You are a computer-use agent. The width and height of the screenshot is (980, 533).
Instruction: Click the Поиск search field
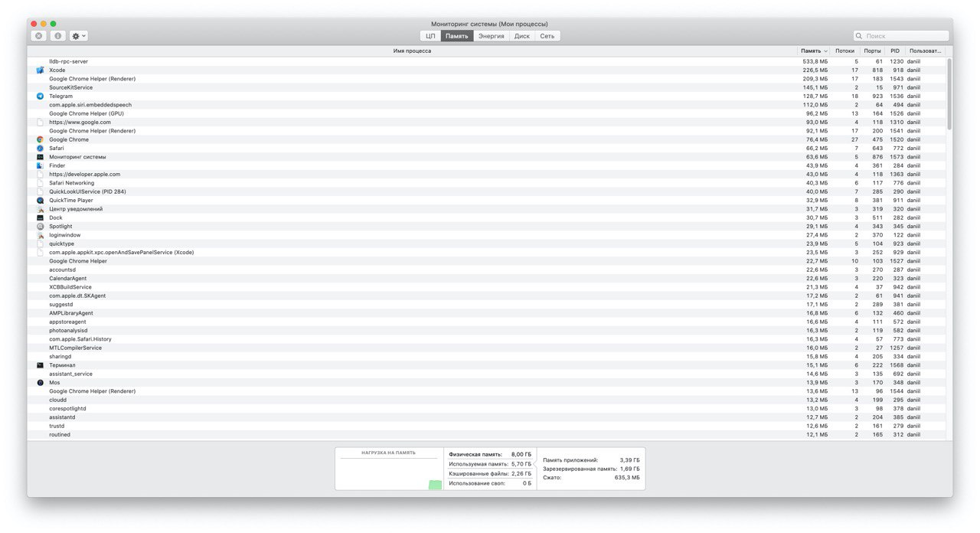[901, 36]
